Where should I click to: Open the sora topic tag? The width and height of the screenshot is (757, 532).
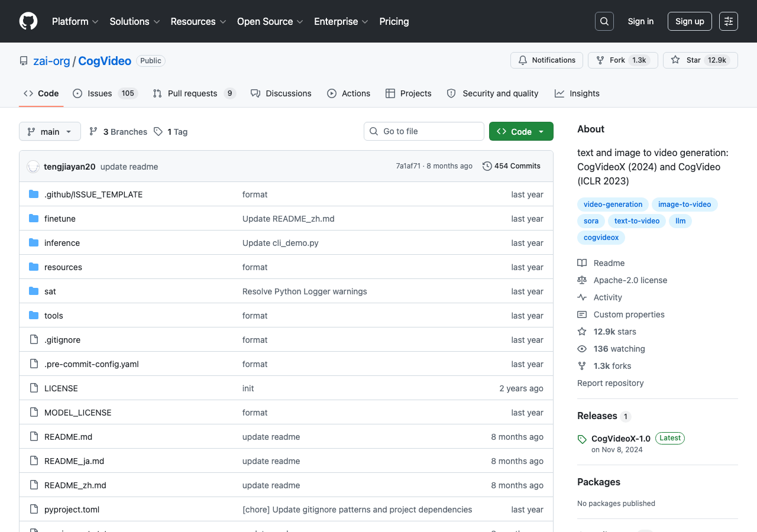click(591, 221)
